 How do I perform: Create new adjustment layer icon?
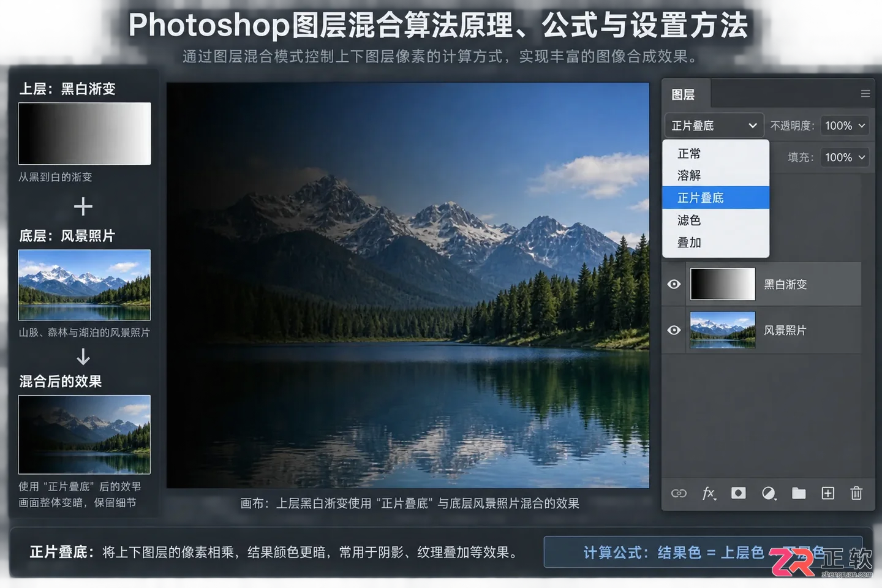tap(769, 493)
